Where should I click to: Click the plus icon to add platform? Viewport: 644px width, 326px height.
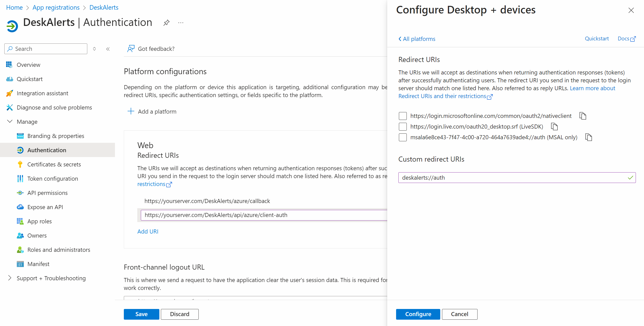[x=131, y=111]
